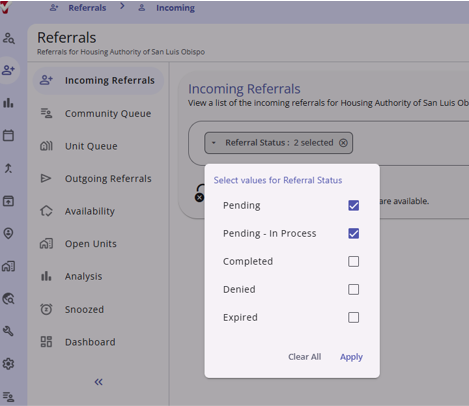Click the Outgoing Referrals arrow icon

(46, 178)
